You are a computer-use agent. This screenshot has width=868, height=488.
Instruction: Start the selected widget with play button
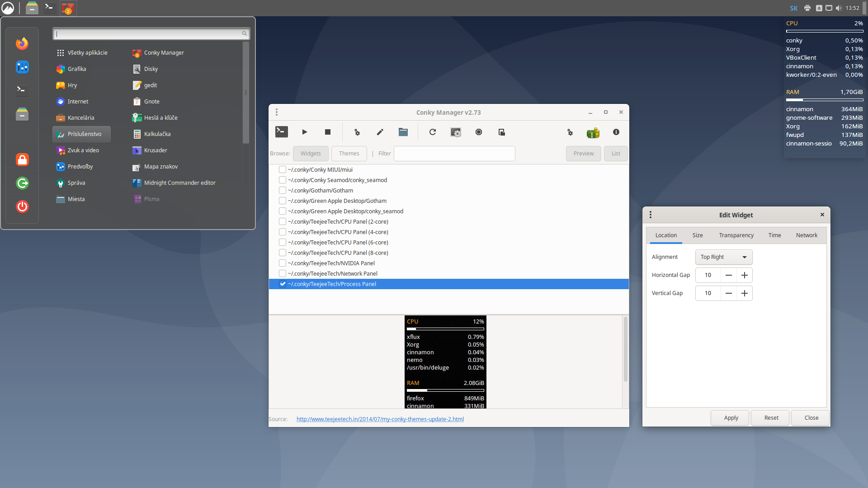(x=305, y=132)
